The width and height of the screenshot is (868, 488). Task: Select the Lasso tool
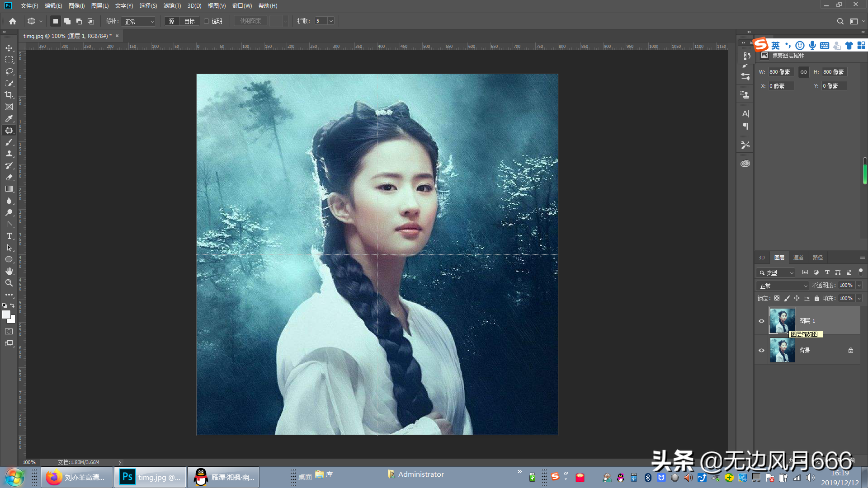9,71
